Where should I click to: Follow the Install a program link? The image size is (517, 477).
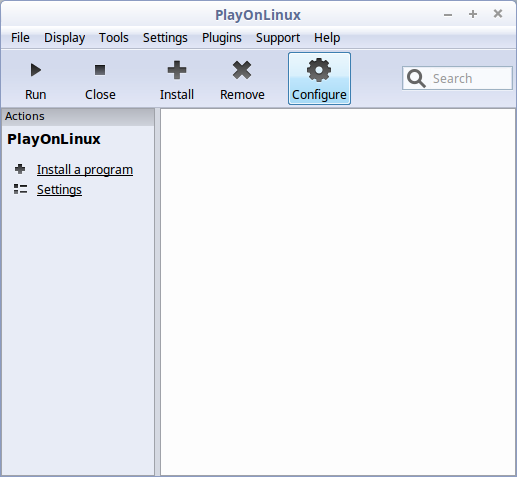85,170
